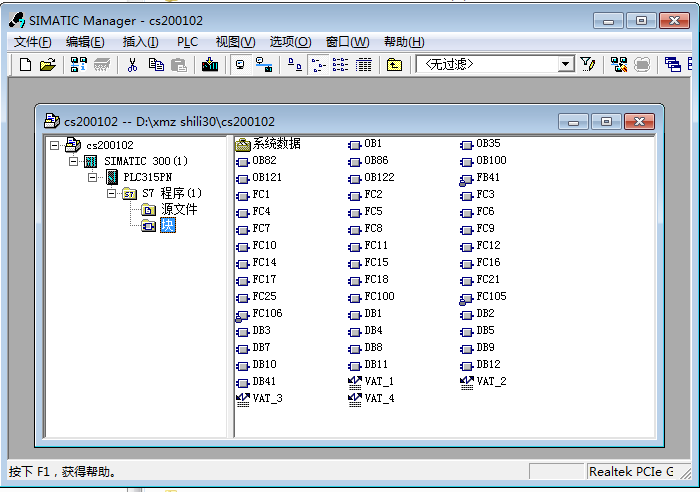Select the 源文件 folder in tree

(179, 209)
